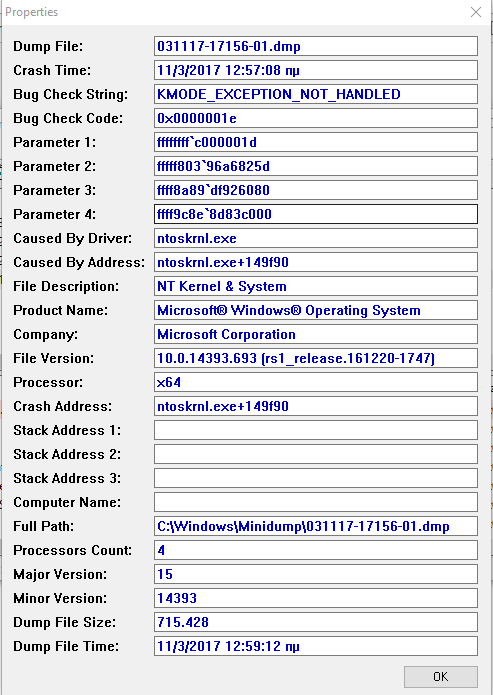Click the Caused By Driver field

[316, 238]
